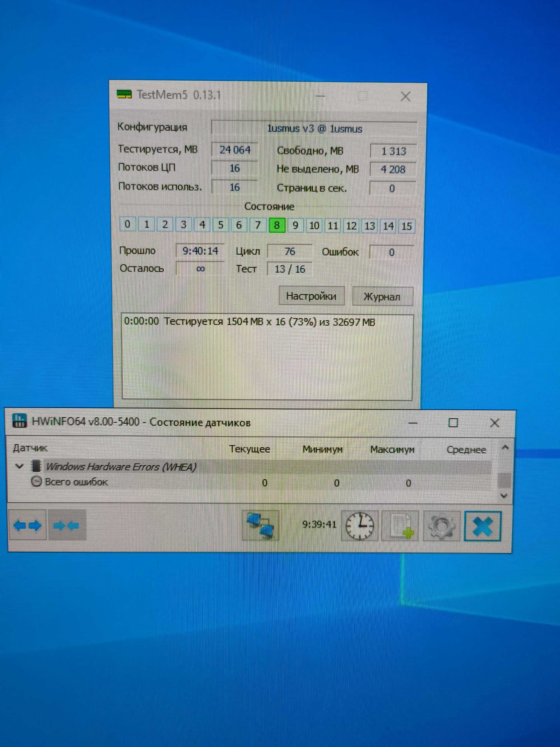Click the Среднее column header
Viewport: 560px width, 747px height.
pyautogui.click(x=466, y=450)
